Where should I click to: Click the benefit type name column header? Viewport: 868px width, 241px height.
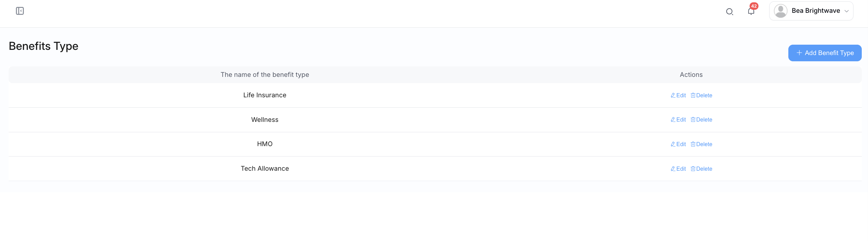coord(265,75)
